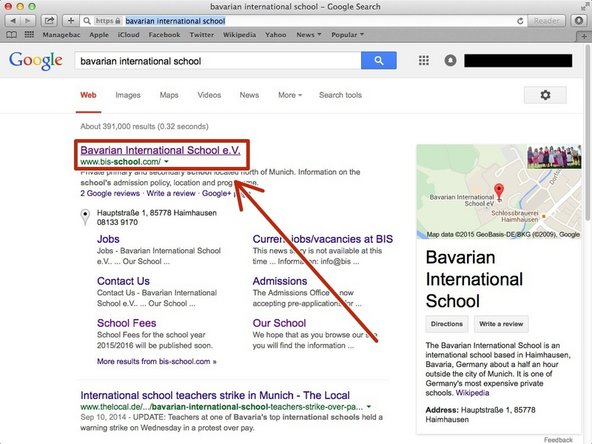Click the Google logo
The image size is (592, 444).
(36, 60)
